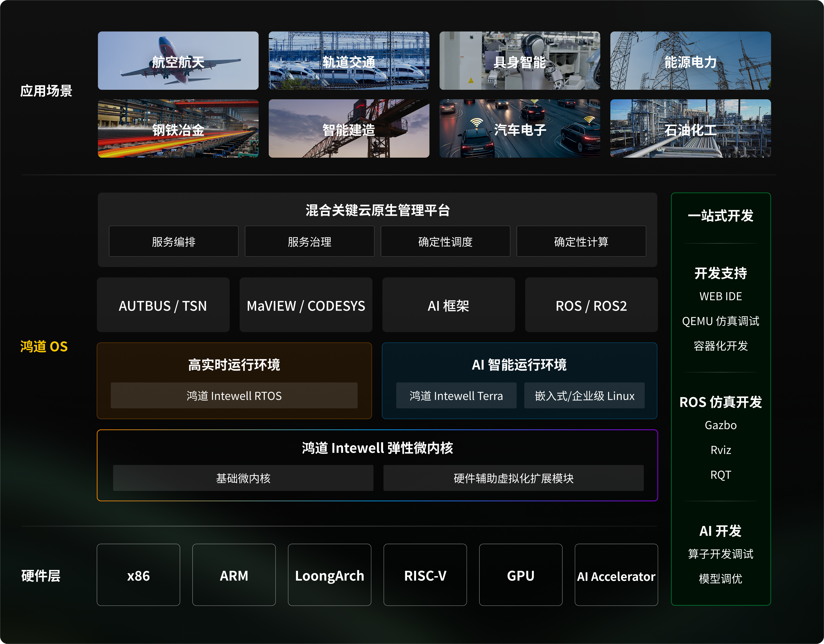The image size is (824, 644).
Task: Click the 航空航天 aerospace thumbnail
Action: click(x=178, y=61)
